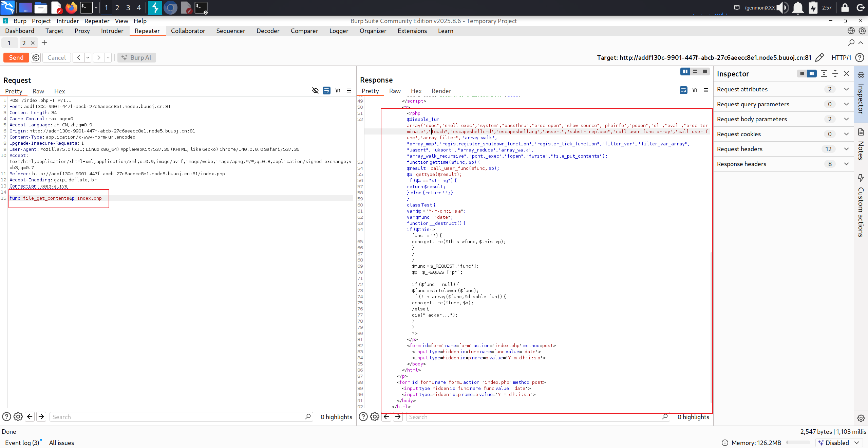Screen dimensions: 868x448
Task: Click the edit target pencil icon
Action: pyautogui.click(x=819, y=57)
